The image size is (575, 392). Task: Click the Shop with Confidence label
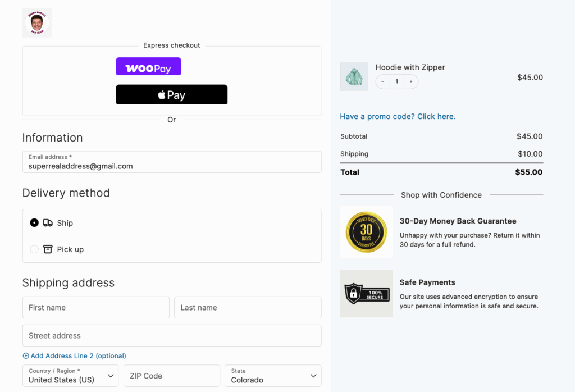(441, 195)
